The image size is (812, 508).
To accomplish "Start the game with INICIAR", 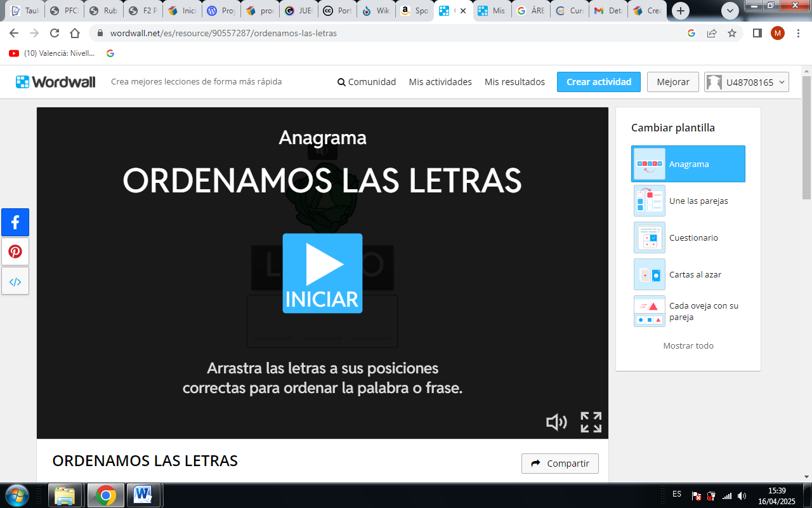I will [x=322, y=273].
